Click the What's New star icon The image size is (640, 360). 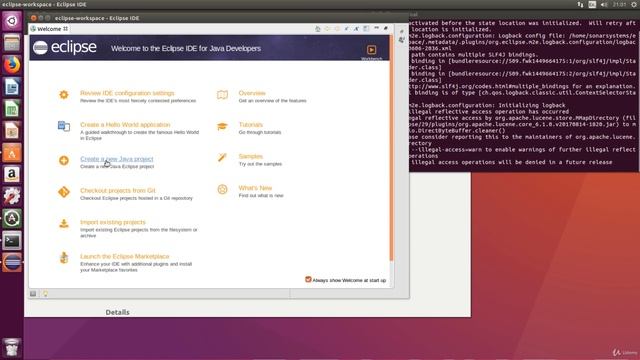pyautogui.click(x=222, y=189)
